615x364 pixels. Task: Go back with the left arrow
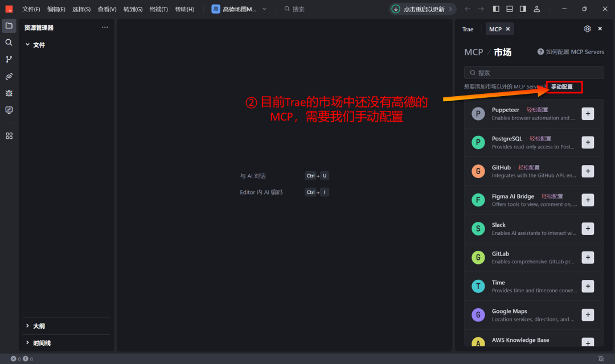pos(468,9)
